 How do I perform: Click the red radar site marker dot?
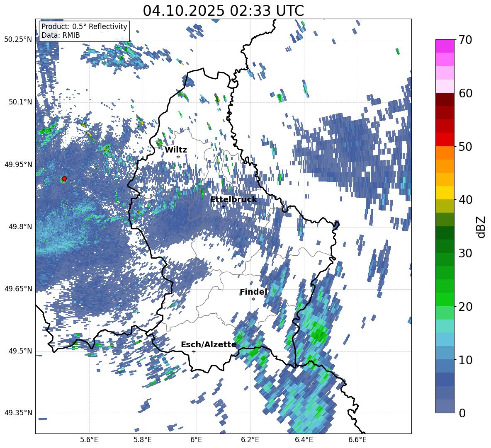coord(64,179)
